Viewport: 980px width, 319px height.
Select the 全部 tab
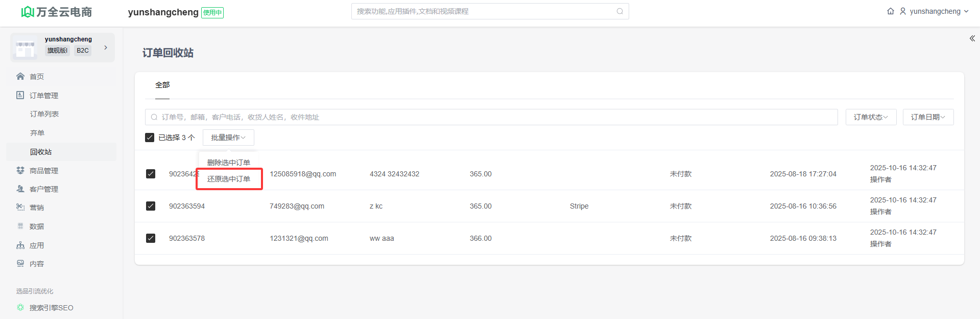tap(162, 85)
